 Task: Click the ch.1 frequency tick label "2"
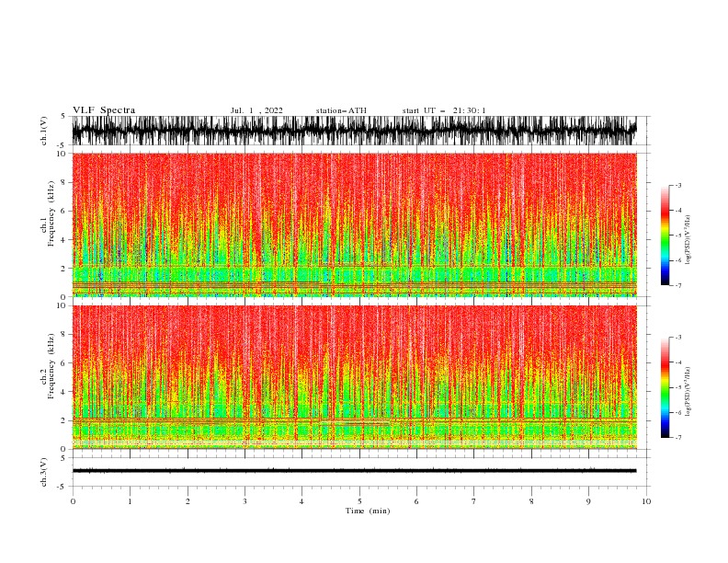63,269
